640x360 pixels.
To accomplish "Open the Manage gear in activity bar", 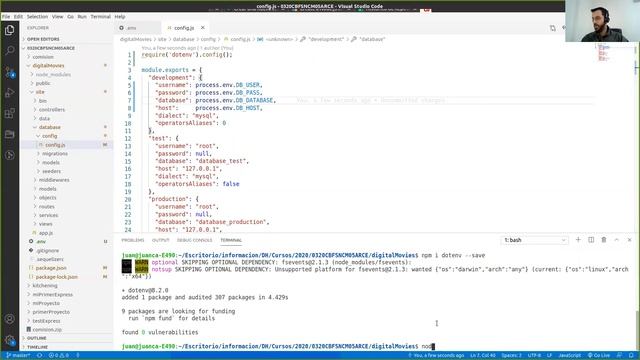I will 9,340.
